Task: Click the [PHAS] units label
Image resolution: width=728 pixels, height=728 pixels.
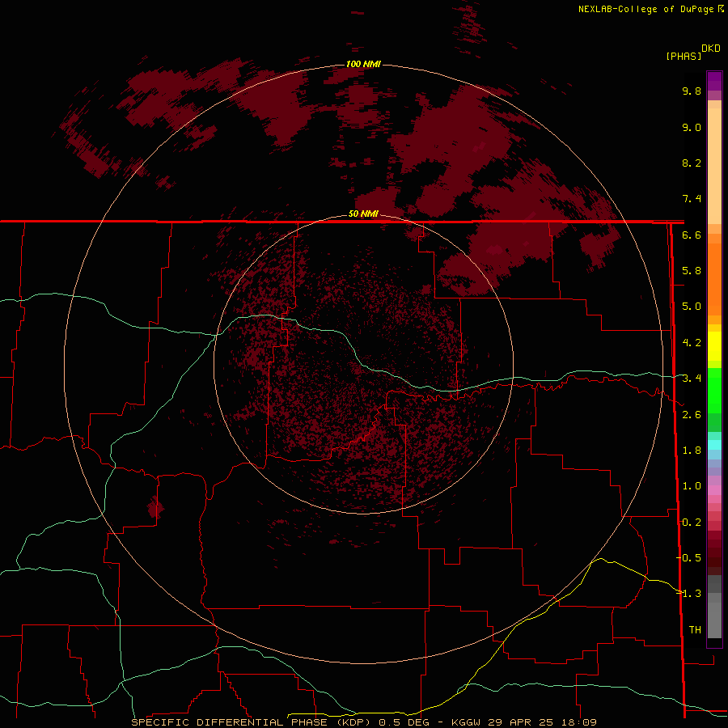Action: pos(684,57)
